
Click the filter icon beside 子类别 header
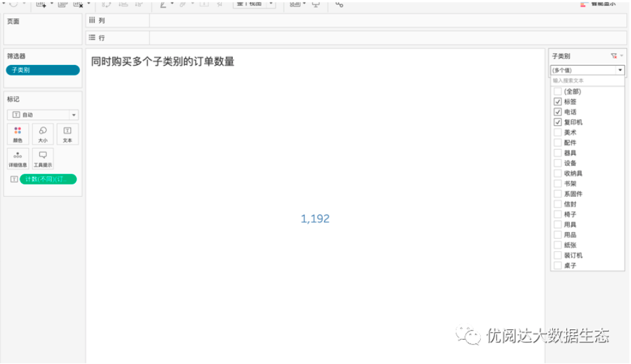[x=614, y=56]
